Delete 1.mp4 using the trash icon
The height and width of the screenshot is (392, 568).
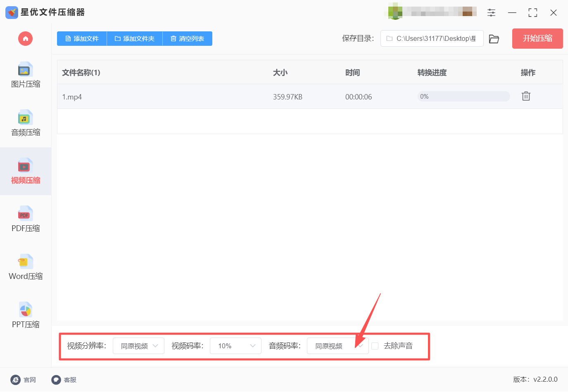pos(526,96)
